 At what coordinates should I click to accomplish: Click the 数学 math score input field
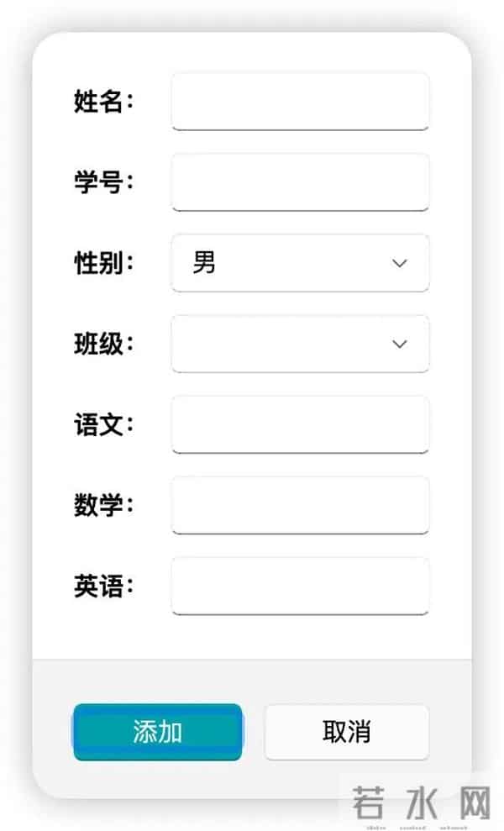pyautogui.click(x=298, y=505)
